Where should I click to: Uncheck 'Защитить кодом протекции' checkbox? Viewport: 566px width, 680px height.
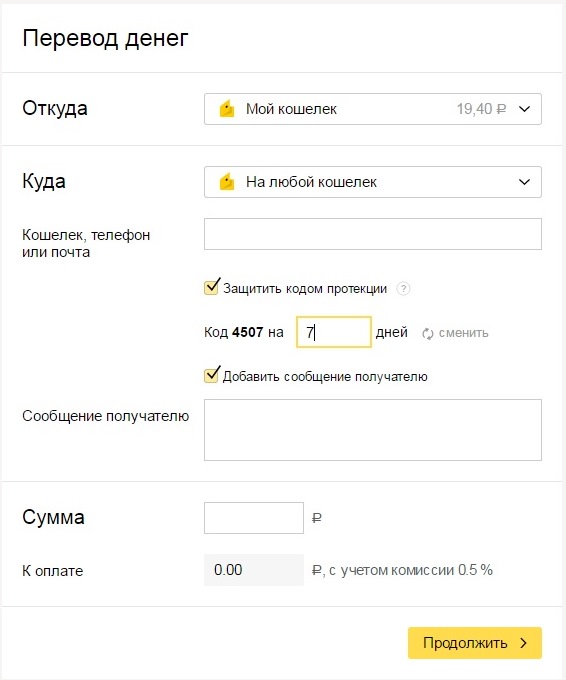point(211,288)
